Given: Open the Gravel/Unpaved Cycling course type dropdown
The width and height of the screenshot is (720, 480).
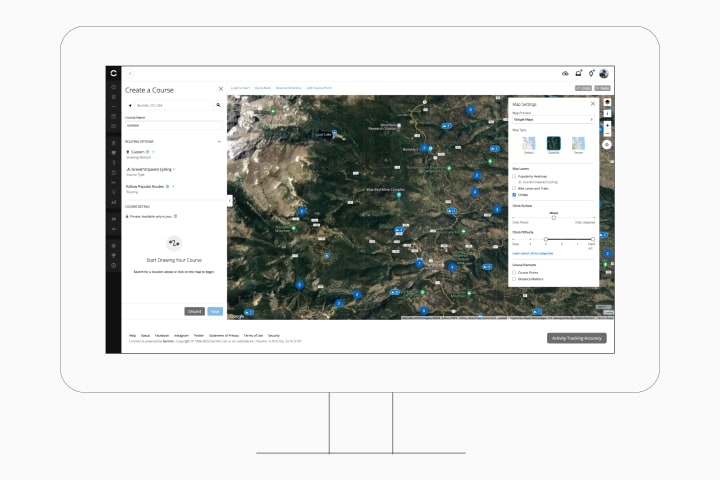Looking at the screenshot, I should click(151, 169).
